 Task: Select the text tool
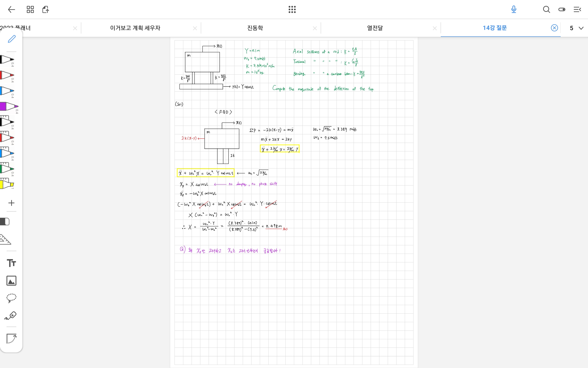point(11,263)
